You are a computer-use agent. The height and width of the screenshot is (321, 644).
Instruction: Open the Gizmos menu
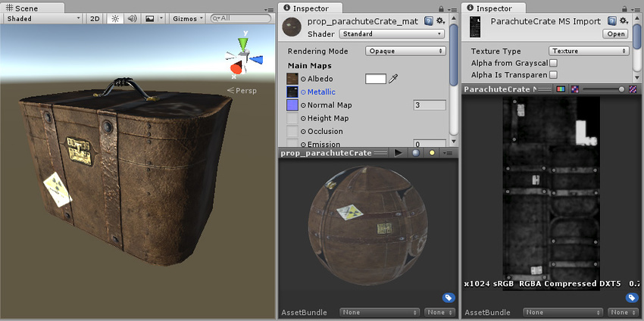(187, 18)
